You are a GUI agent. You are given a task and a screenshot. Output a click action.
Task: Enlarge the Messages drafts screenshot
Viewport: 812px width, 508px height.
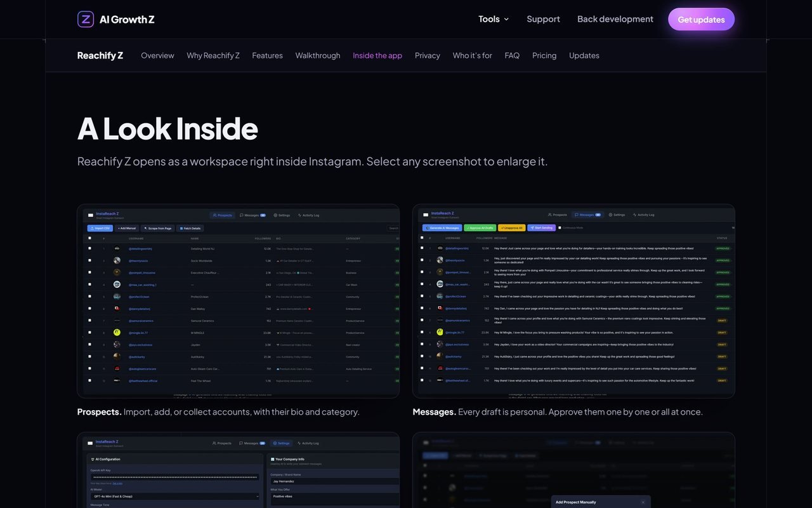[x=574, y=301]
